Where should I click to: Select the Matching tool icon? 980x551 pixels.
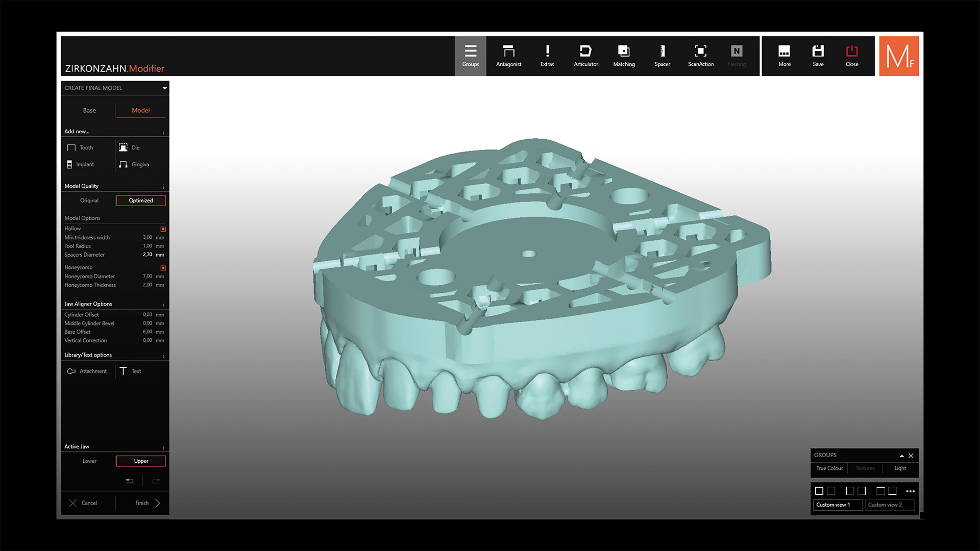pos(624,52)
